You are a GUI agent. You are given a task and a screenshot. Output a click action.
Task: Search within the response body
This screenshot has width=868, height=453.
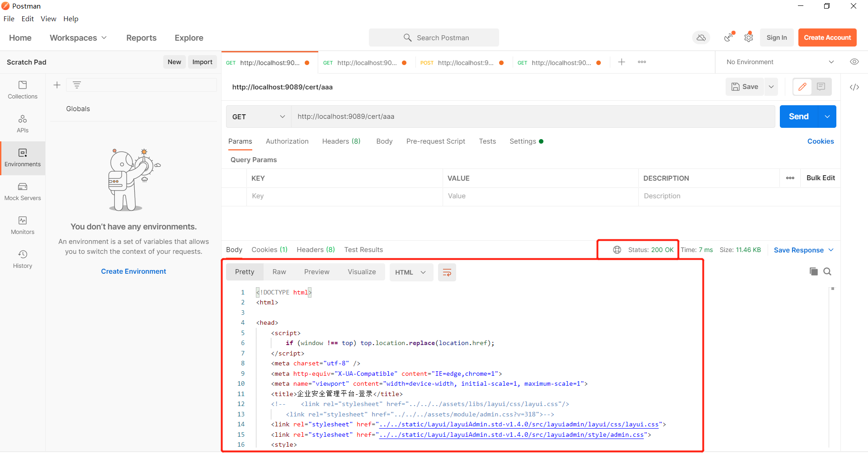(827, 271)
